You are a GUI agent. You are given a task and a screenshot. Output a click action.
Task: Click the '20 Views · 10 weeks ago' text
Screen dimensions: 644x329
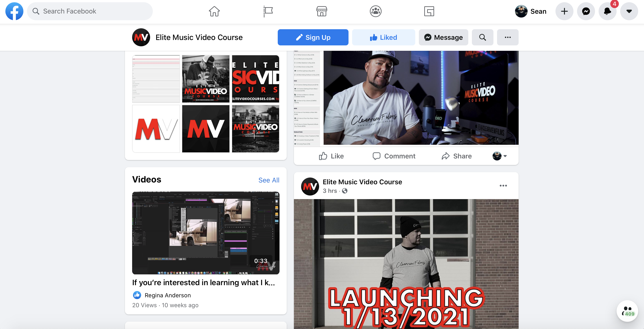165,305
